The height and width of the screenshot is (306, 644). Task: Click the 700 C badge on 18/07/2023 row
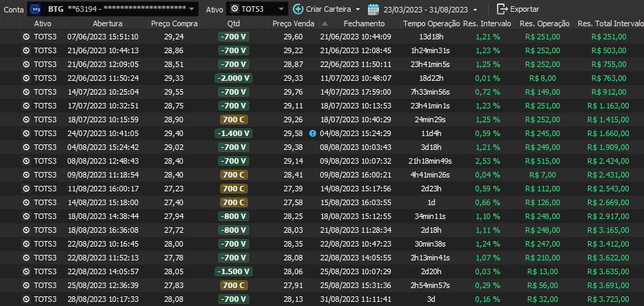click(x=233, y=119)
